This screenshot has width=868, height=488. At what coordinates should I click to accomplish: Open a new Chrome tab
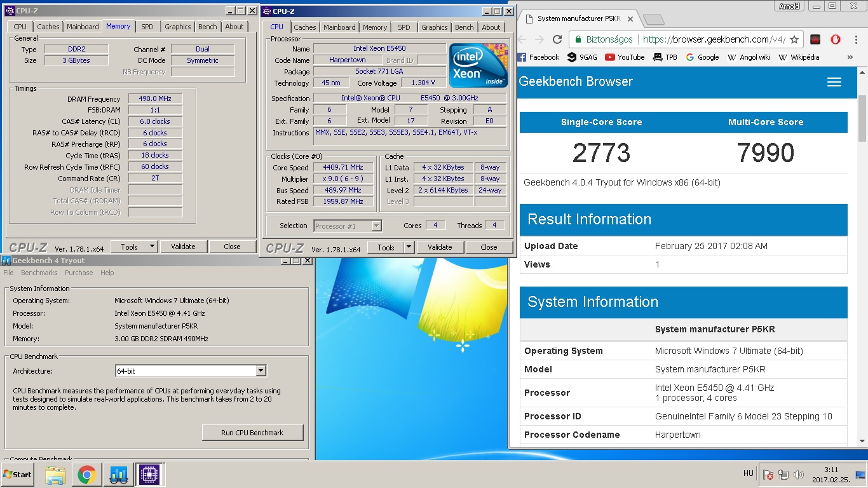tap(653, 19)
